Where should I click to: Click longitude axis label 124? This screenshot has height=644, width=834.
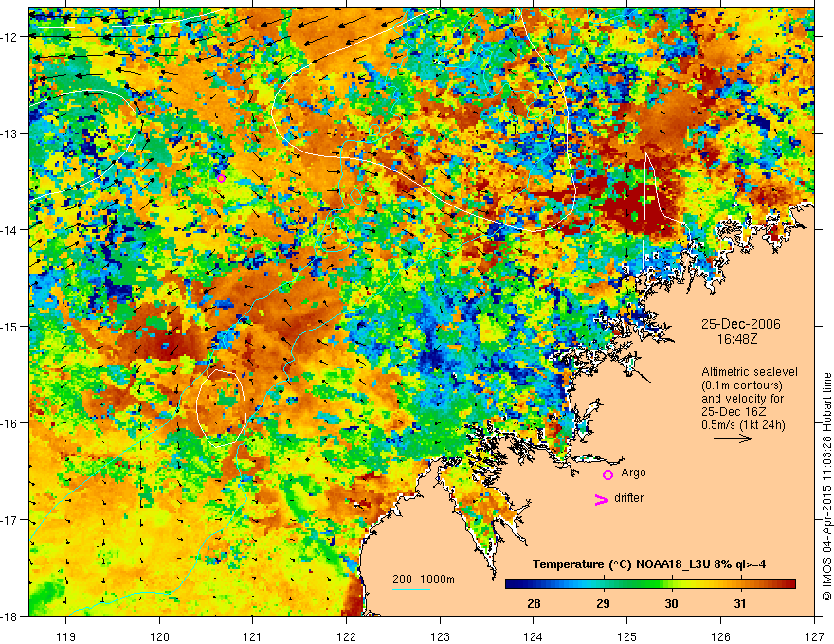click(534, 636)
